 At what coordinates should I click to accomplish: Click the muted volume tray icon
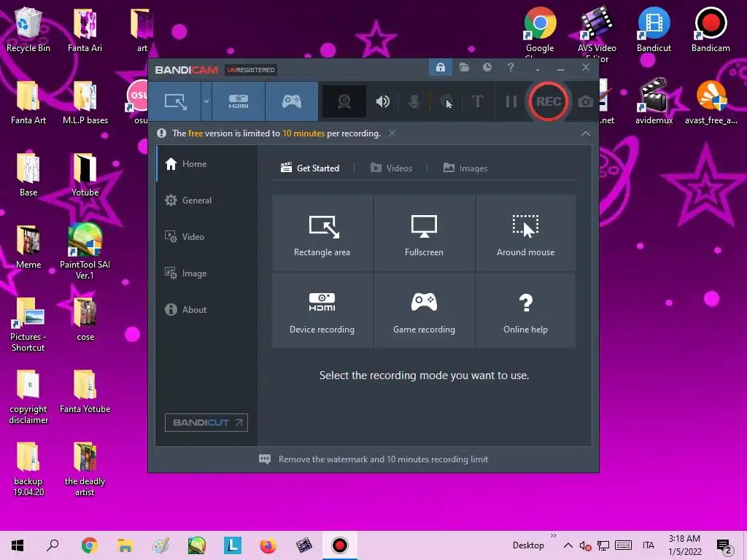click(586, 545)
